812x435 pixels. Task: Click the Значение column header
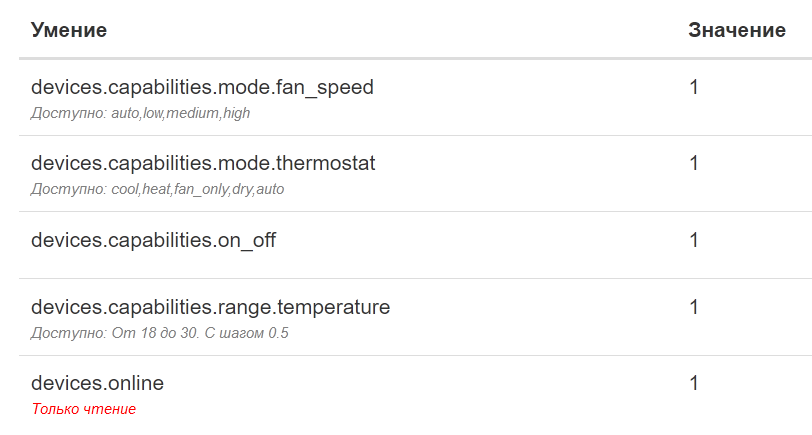click(x=736, y=31)
